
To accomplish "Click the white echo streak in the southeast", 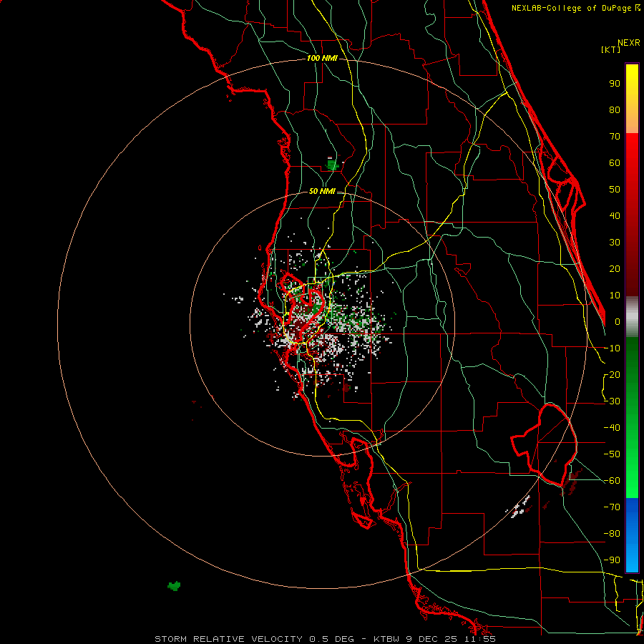I will pos(520,507).
